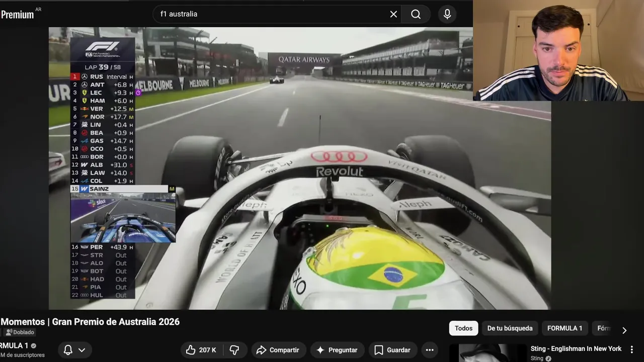
Task: Click the Doblado dubbed badge
Action: click(x=20, y=332)
